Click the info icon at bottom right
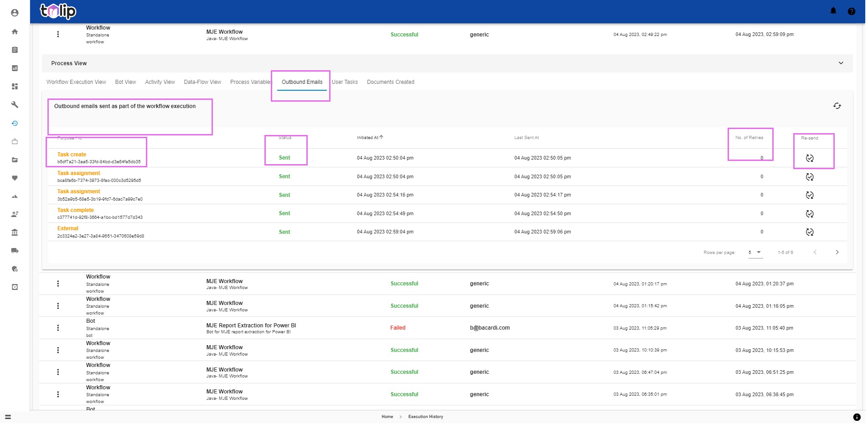This screenshot has height=424, width=868. pyautogui.click(x=857, y=417)
